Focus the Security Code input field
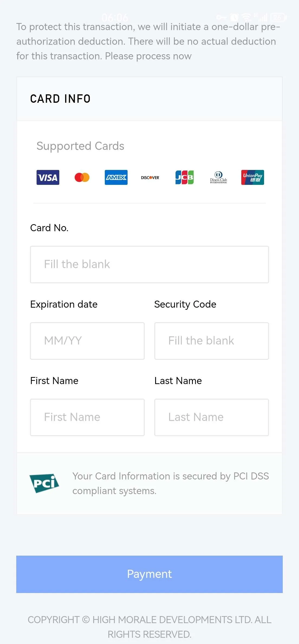Screen dimensions: 299x644 tap(212, 341)
